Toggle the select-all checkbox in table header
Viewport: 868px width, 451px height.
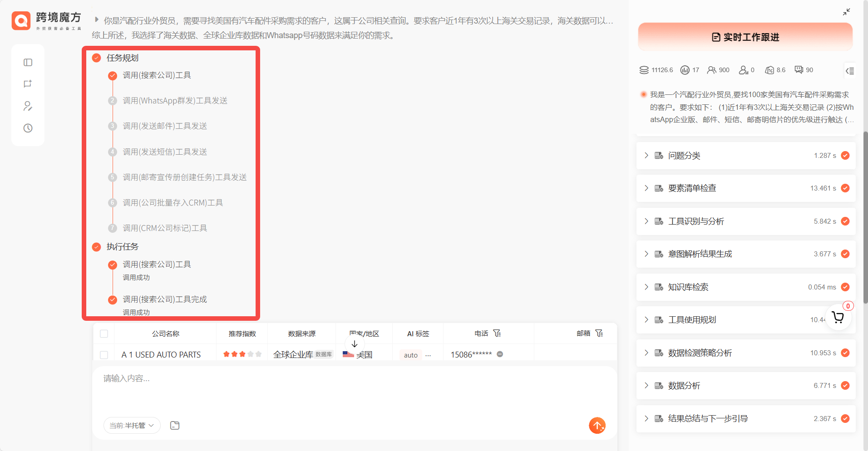point(104,334)
